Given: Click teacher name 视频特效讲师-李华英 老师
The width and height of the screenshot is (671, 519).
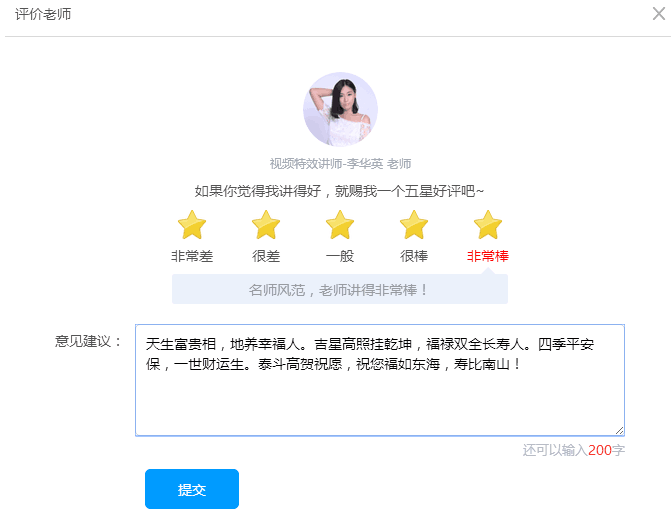Looking at the screenshot, I should (340, 164).
